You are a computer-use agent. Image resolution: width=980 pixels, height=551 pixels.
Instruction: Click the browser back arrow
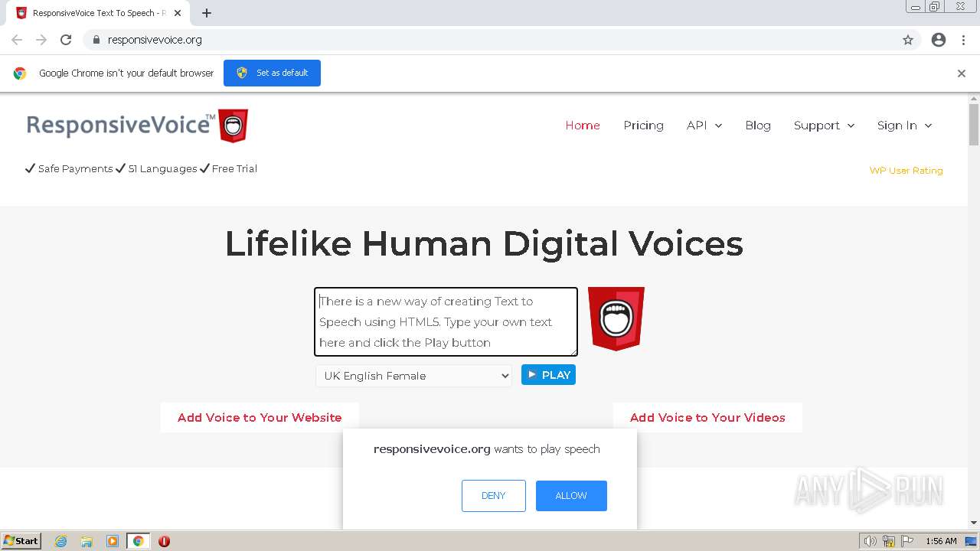(x=17, y=40)
